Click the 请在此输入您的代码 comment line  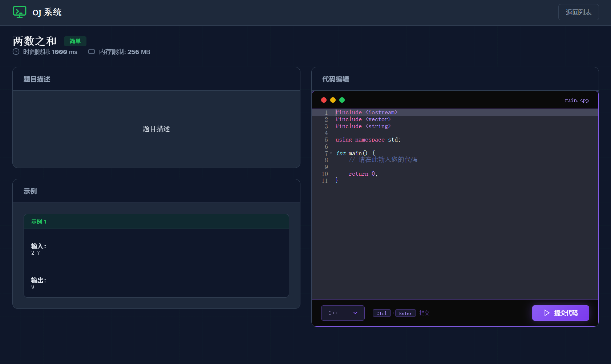click(383, 160)
